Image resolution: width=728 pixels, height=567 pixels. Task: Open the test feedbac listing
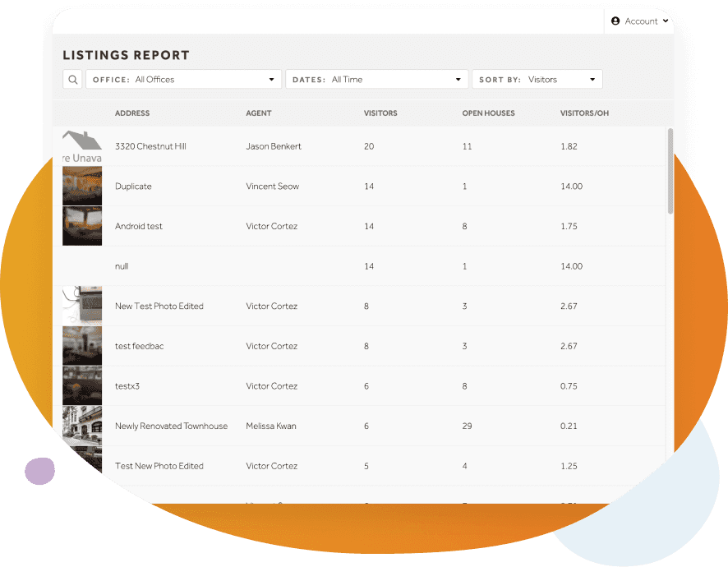(x=139, y=346)
